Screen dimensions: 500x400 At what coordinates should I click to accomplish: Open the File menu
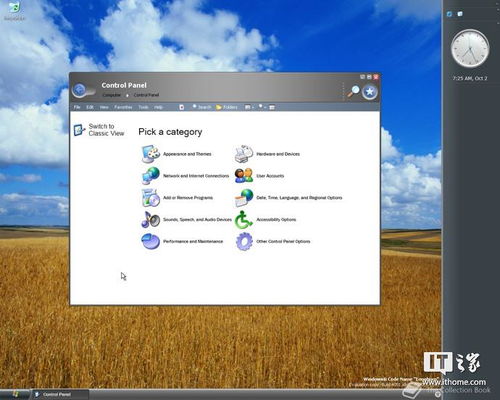click(x=77, y=107)
